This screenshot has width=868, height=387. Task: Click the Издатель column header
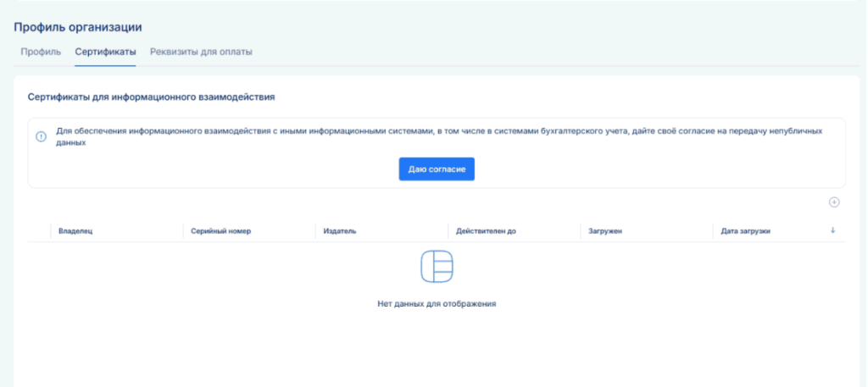[x=340, y=231]
